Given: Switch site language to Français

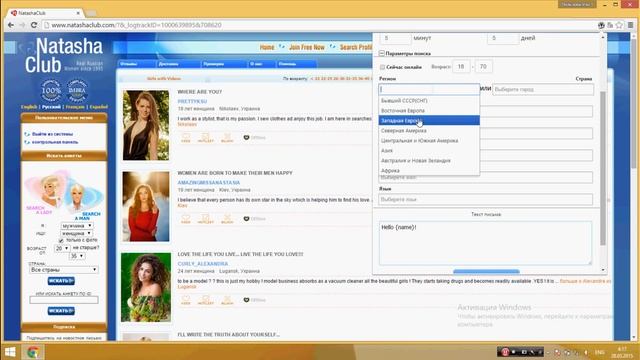Looking at the screenshot, I should tap(75, 107).
